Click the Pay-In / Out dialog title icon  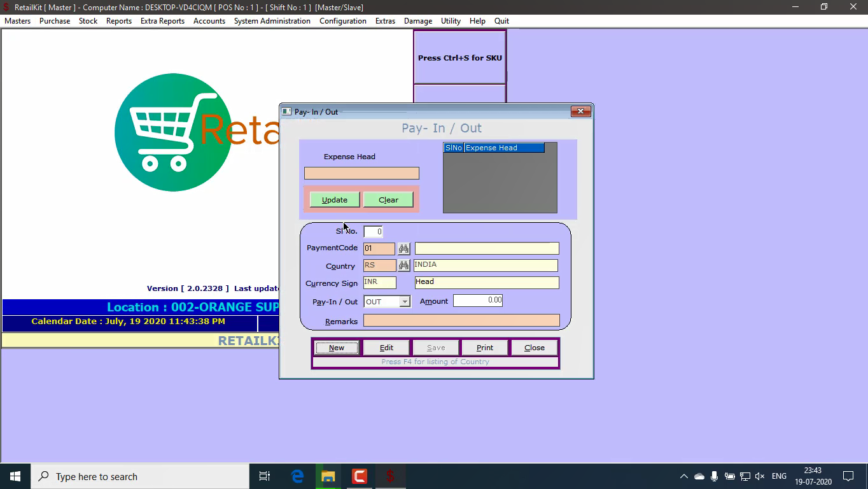pos(287,111)
